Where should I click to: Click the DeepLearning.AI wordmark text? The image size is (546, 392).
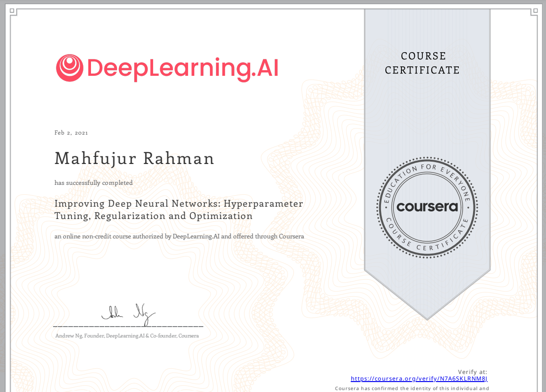coord(182,68)
